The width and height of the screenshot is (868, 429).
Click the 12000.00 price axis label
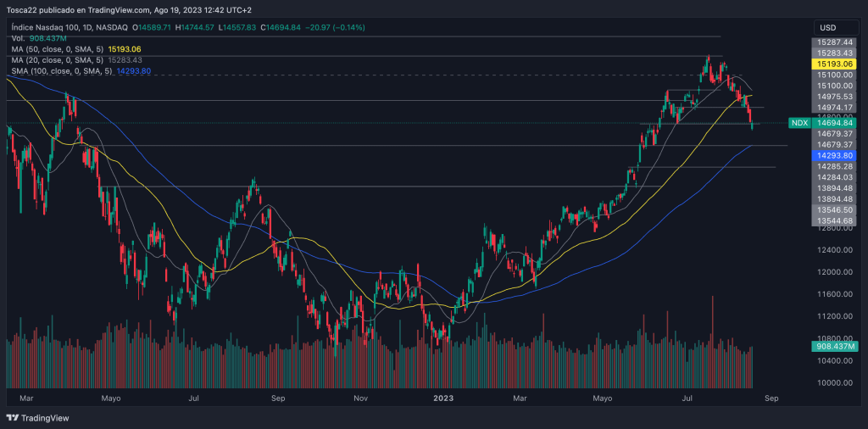(x=835, y=272)
